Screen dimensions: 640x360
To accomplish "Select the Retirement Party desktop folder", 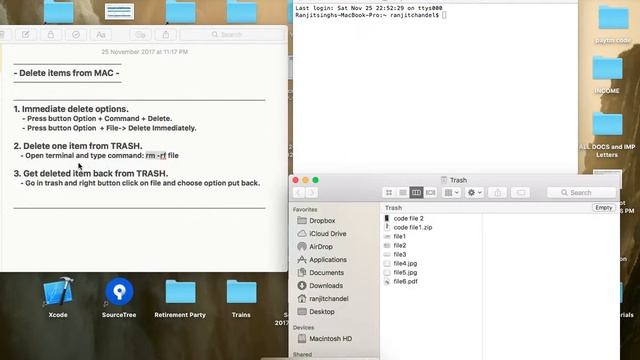I will click(180, 293).
